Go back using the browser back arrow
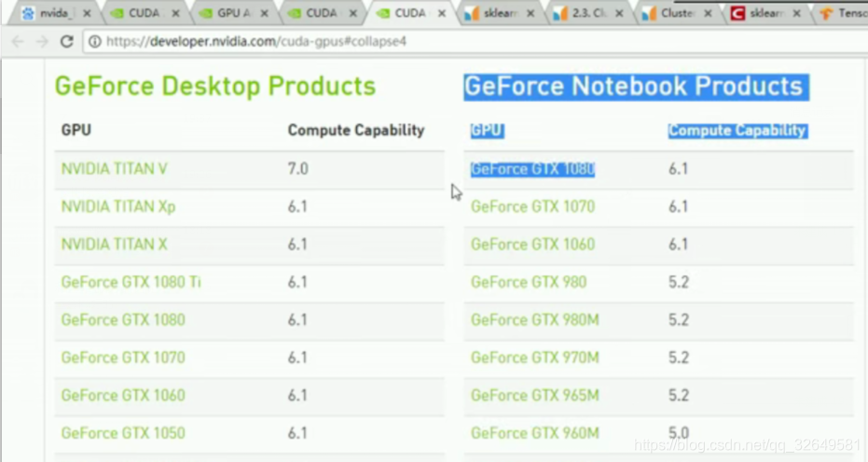 coord(18,42)
